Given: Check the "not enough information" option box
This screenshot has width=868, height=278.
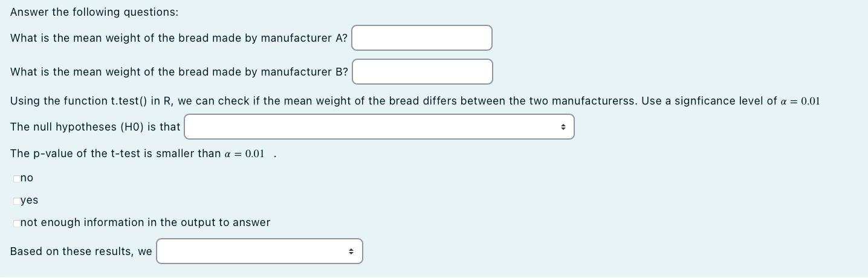Looking at the screenshot, I should coord(16,222).
